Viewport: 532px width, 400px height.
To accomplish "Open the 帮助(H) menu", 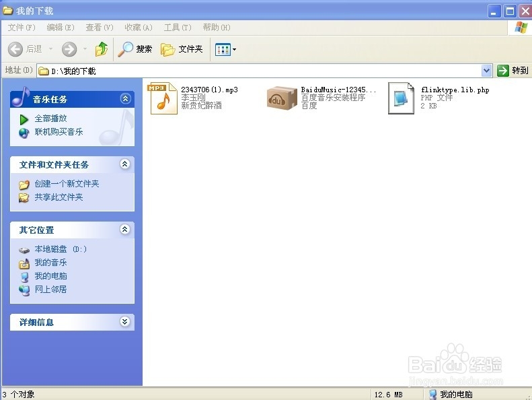I will [217, 28].
